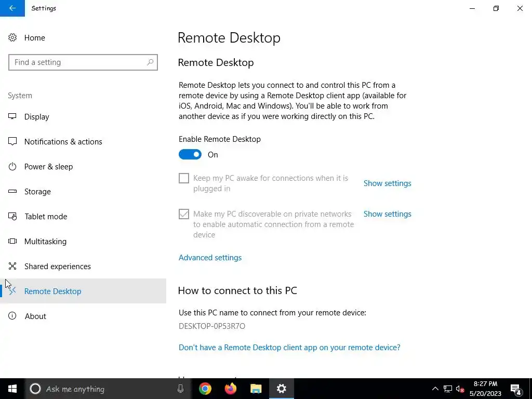Click Show settings next to discoverable option
Screen dimensions: 532x399
tap(387, 214)
